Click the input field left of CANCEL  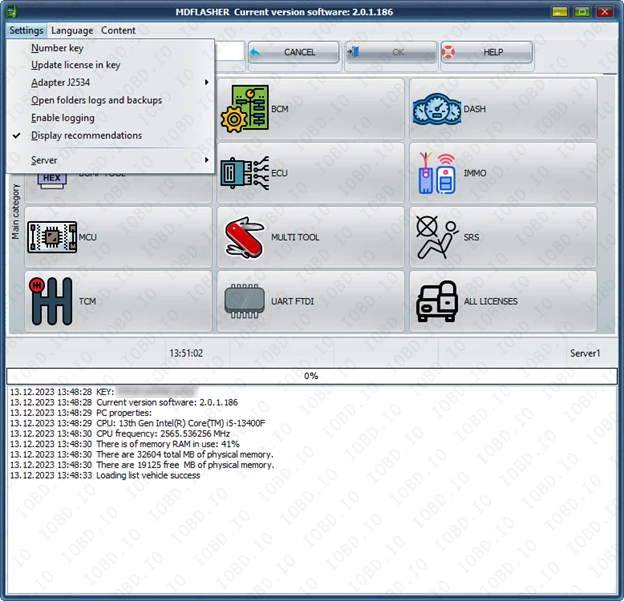[x=230, y=51]
